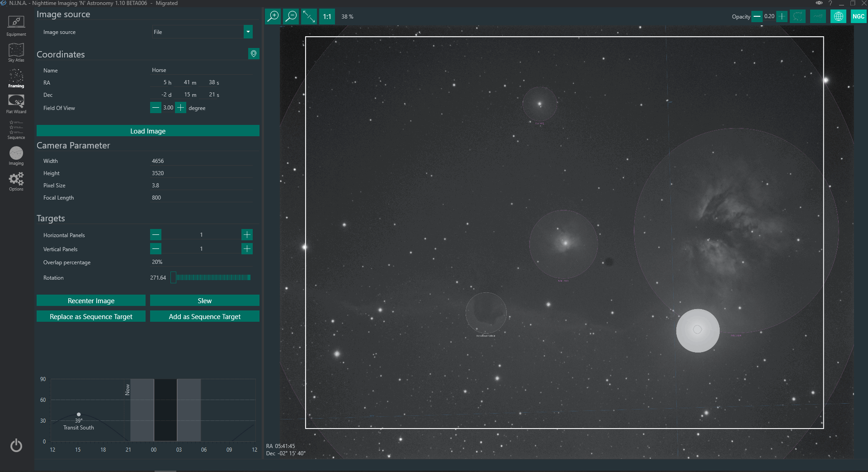Click Replace as Sequence Target
This screenshot has height=472, width=868.
(91, 316)
